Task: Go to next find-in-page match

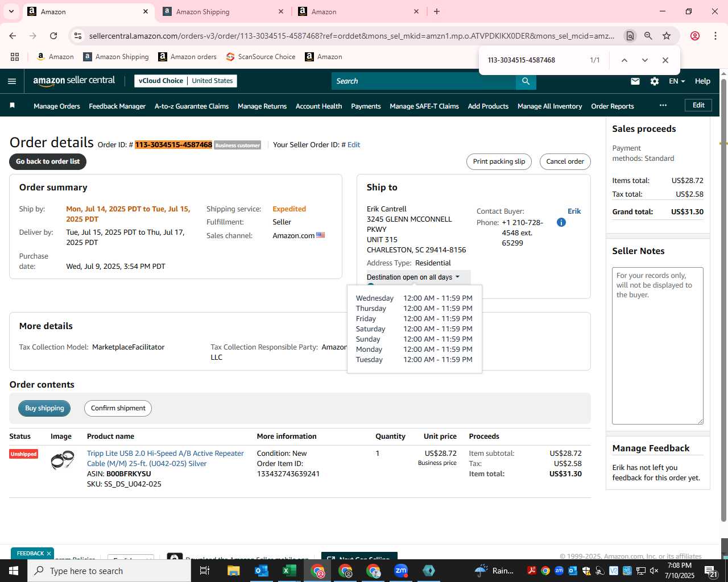Action: 645,60
